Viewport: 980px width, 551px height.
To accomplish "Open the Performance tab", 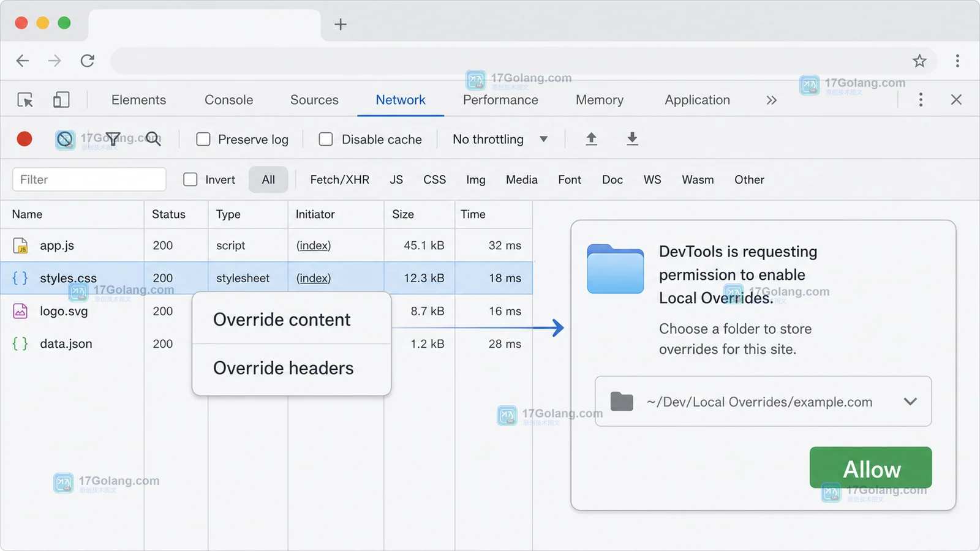I will pyautogui.click(x=500, y=100).
